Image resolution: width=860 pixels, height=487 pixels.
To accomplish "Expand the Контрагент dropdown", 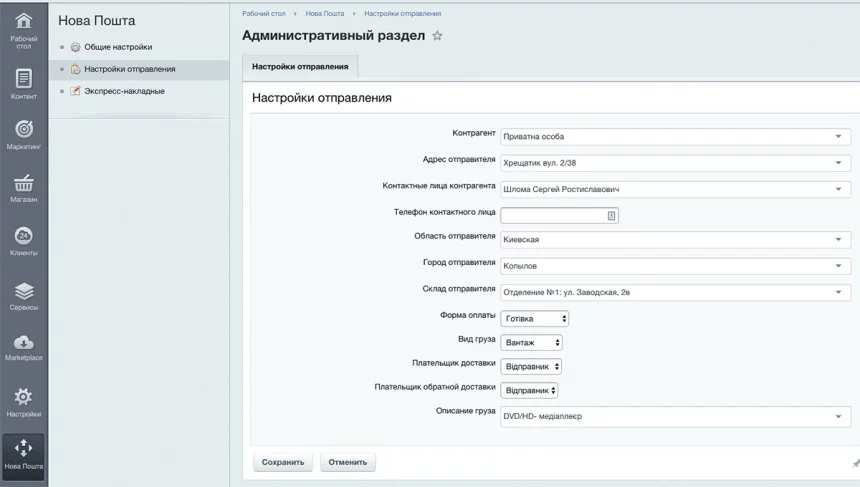I will tap(675, 137).
